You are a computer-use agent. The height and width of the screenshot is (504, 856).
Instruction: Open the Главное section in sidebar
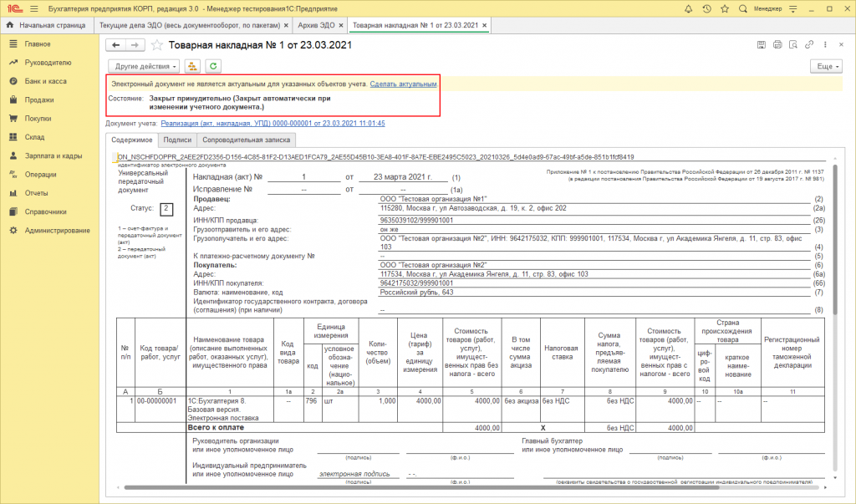tap(37, 43)
